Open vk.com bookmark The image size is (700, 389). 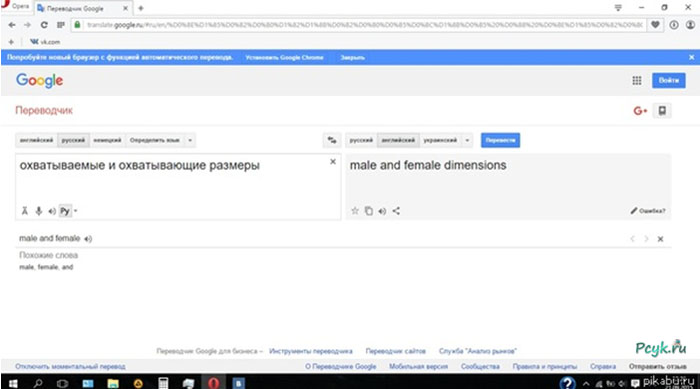click(x=45, y=42)
